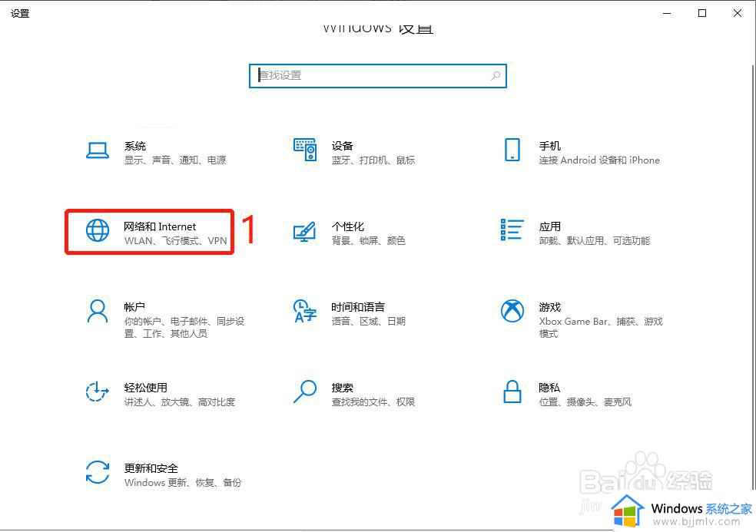The image size is (756, 532).
Task: Click the 帐户 heading
Action: 134,307
